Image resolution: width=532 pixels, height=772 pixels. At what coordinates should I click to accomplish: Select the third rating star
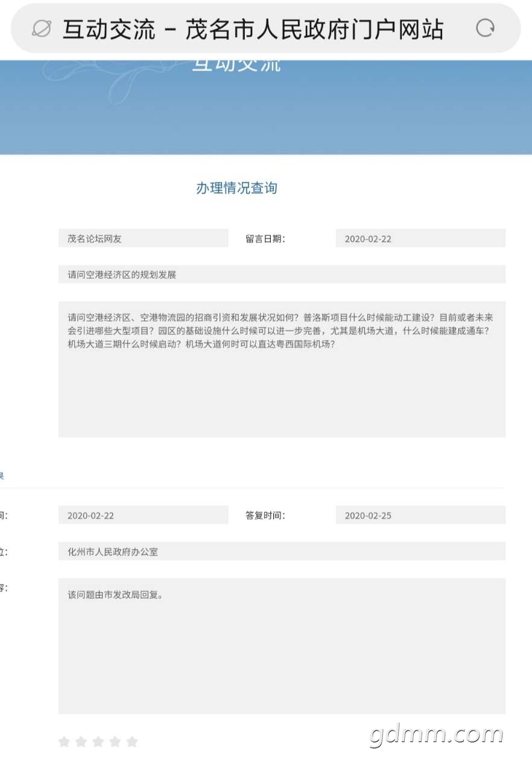coord(98,742)
